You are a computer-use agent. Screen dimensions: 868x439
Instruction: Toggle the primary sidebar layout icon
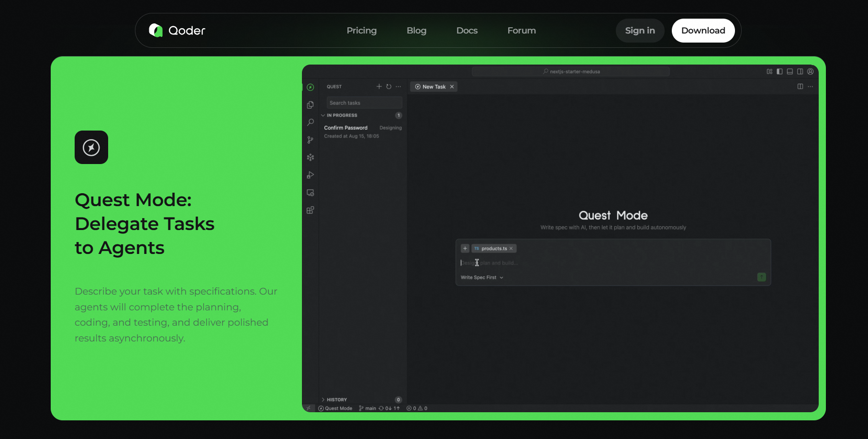click(x=779, y=72)
